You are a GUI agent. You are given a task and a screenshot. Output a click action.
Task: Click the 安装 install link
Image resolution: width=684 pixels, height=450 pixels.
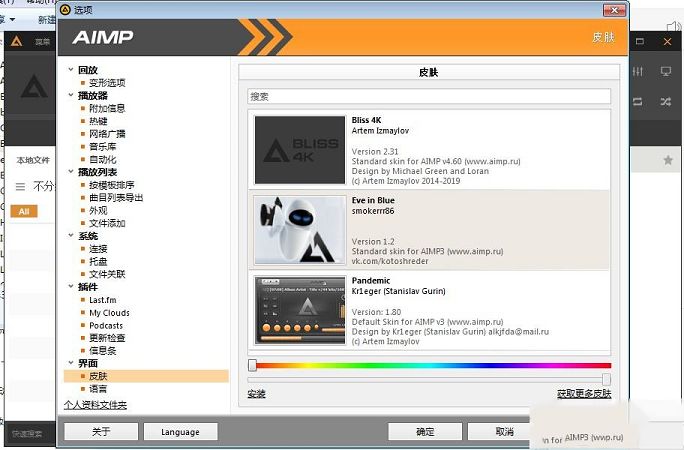click(256, 394)
